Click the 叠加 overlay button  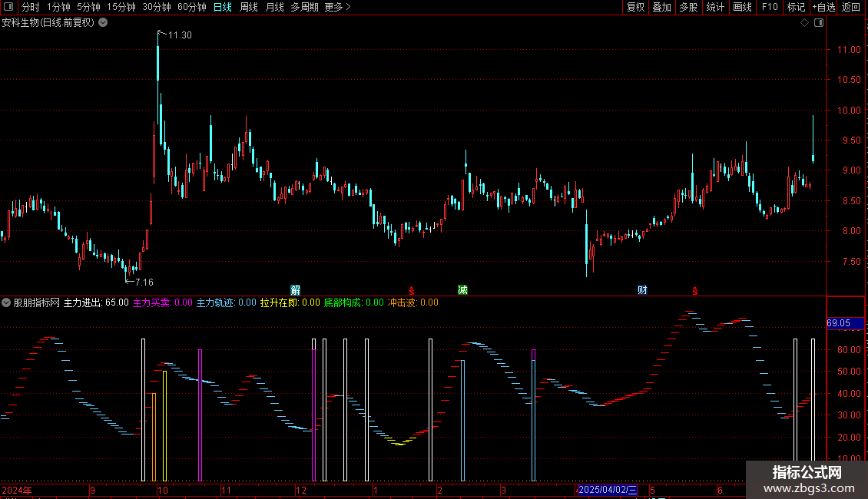[x=661, y=7]
